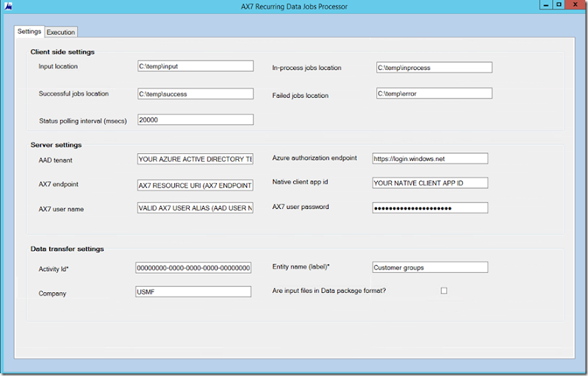Click the AX7 endpoint label
588x376 pixels.
[x=59, y=184]
